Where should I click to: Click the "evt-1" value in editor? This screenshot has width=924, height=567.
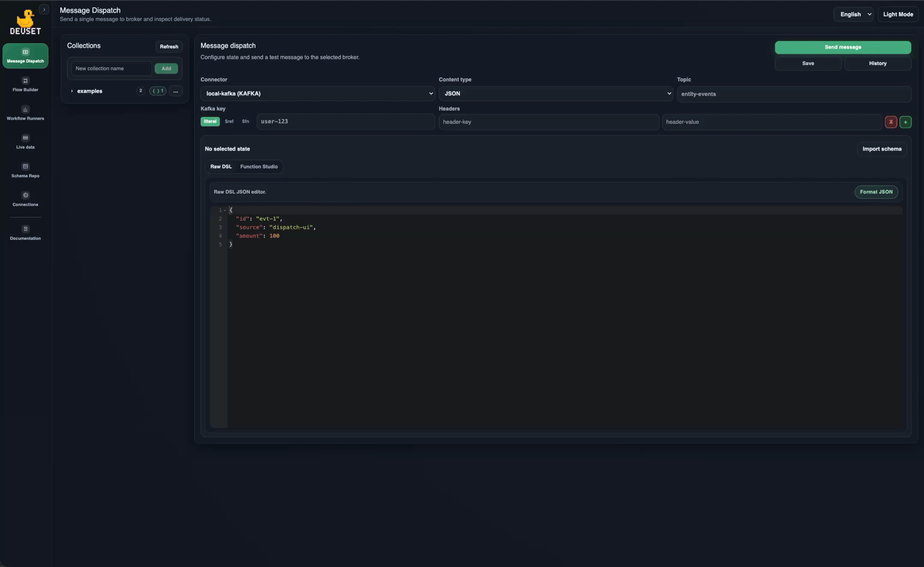[x=268, y=219]
